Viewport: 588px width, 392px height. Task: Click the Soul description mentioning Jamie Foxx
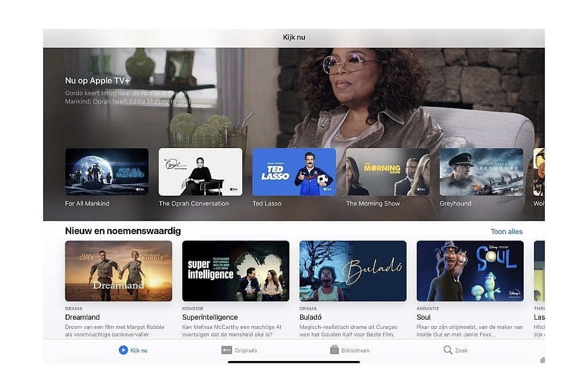click(470, 331)
